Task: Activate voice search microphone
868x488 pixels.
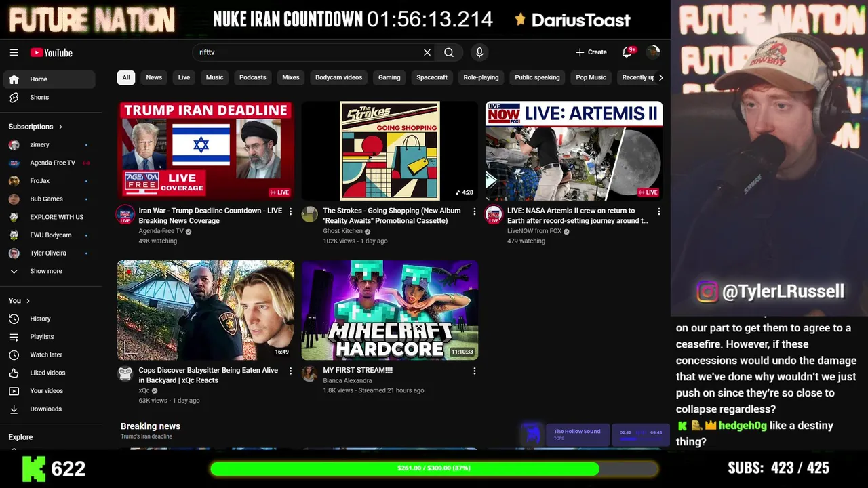Action: point(479,52)
